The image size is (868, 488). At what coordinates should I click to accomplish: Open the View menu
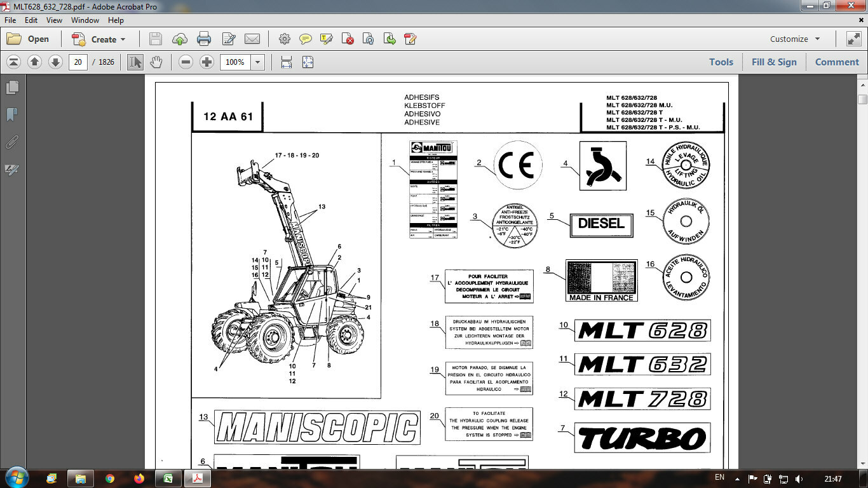pyautogui.click(x=54, y=20)
